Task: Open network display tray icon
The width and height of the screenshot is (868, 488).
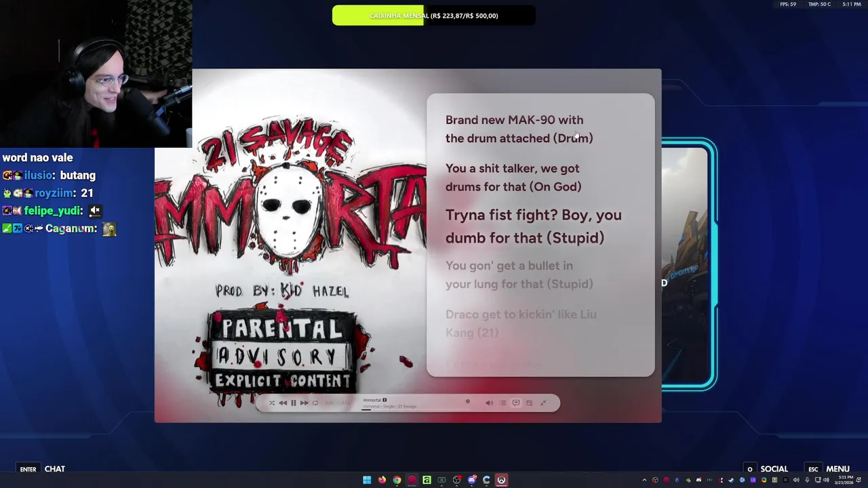Action: (x=818, y=480)
